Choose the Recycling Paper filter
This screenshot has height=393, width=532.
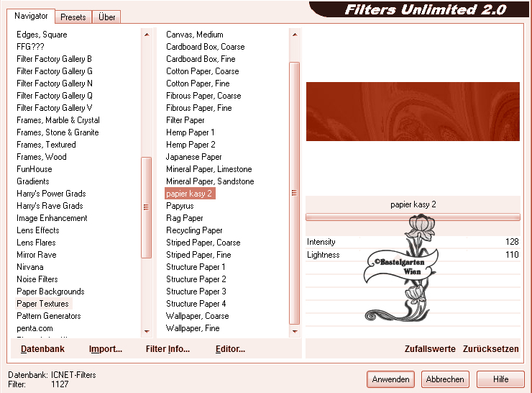194,230
